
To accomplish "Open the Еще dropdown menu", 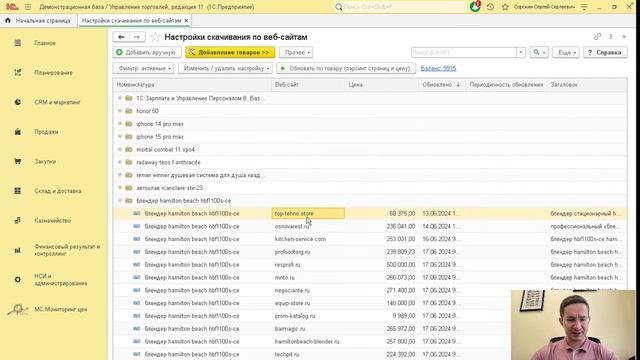I will (x=566, y=52).
